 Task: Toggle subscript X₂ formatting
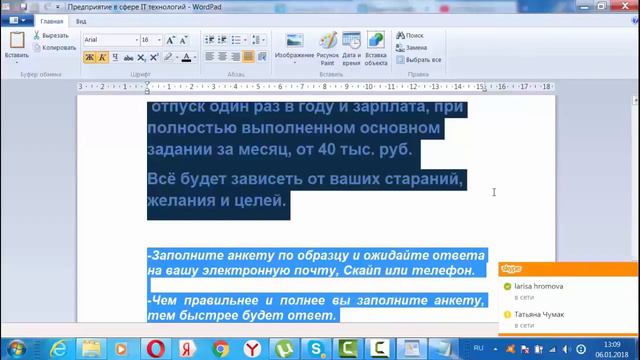(x=141, y=58)
